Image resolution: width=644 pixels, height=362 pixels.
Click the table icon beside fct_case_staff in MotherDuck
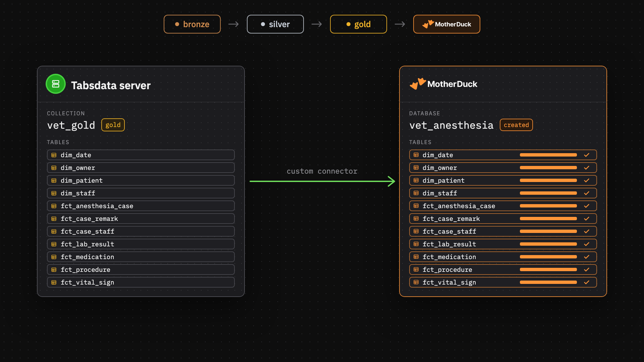(x=416, y=231)
